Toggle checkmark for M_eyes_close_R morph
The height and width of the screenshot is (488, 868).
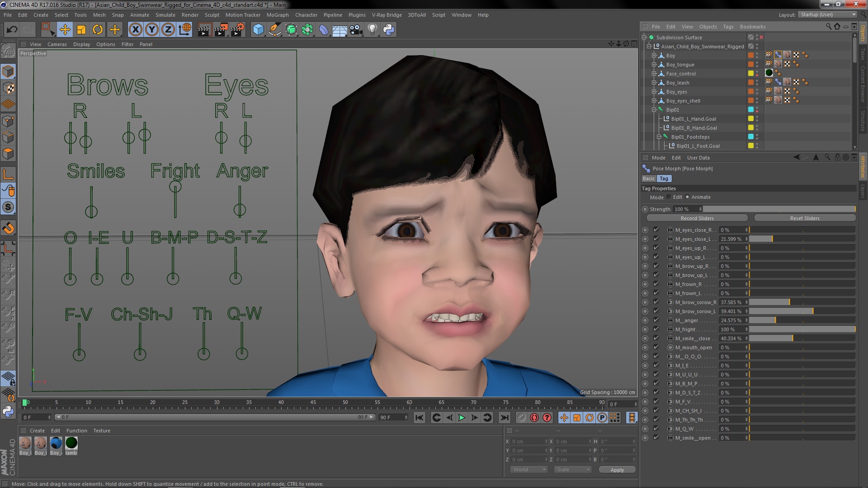[656, 230]
